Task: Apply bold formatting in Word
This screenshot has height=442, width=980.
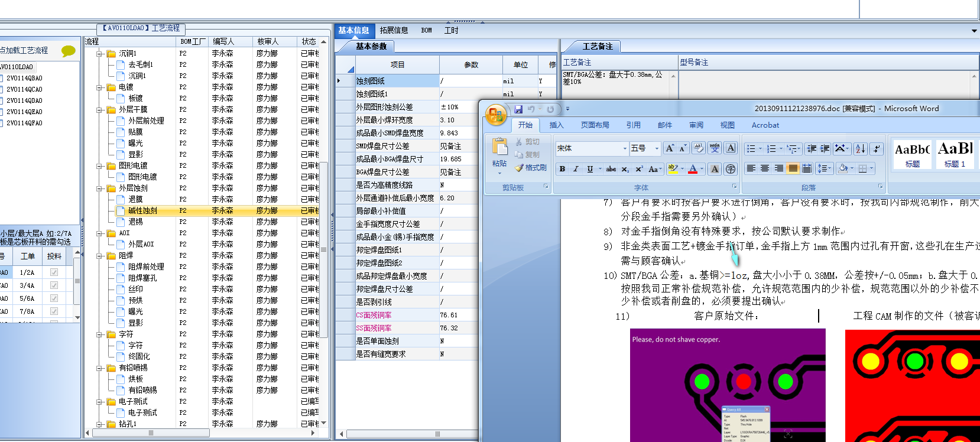Action: pos(562,169)
